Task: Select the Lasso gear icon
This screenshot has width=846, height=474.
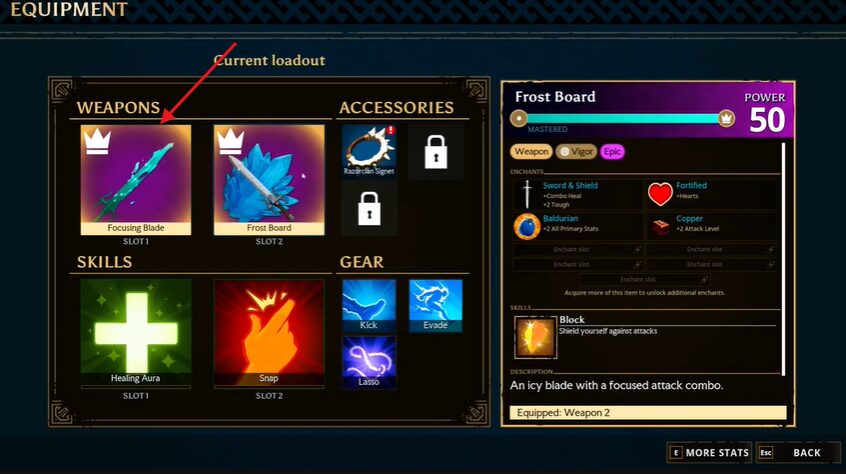Action: (x=369, y=362)
